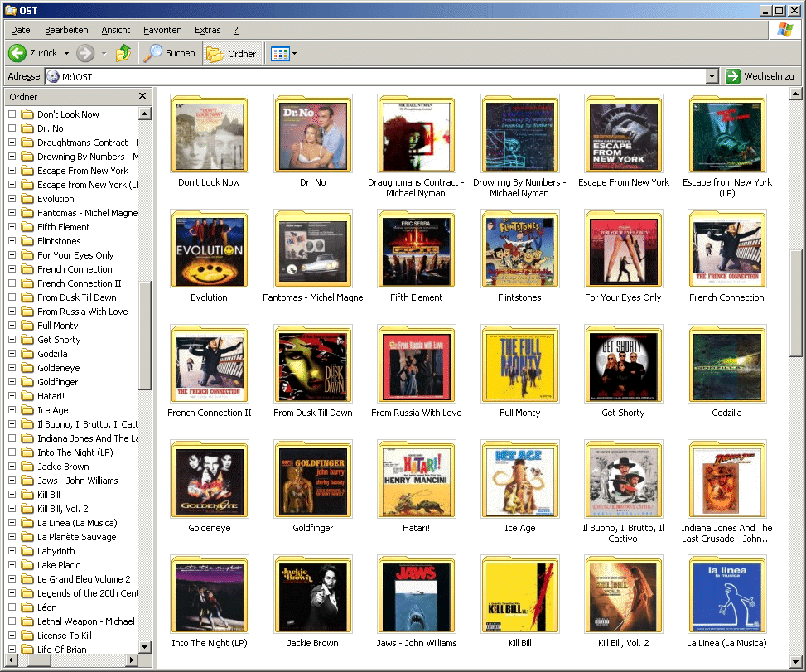Click the Zurück navigation arrow

(x=18, y=52)
